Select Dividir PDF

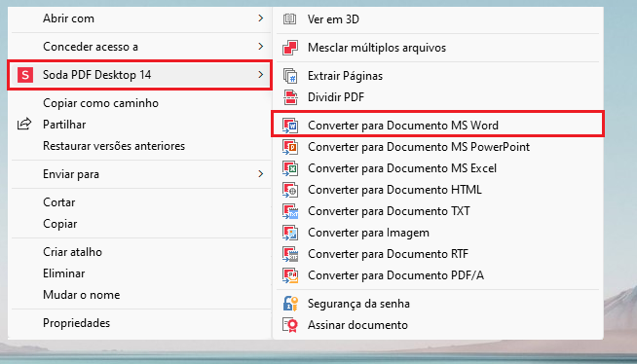click(438, 97)
